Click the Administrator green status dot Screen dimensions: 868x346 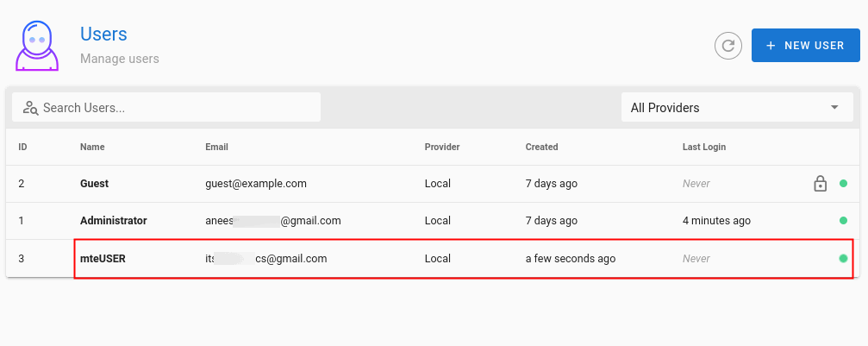(843, 221)
